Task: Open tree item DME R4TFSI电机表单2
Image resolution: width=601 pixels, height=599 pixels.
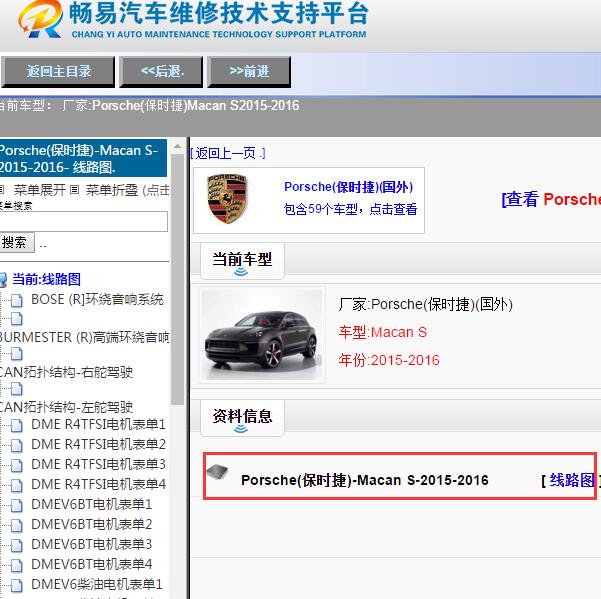Action: click(x=99, y=445)
